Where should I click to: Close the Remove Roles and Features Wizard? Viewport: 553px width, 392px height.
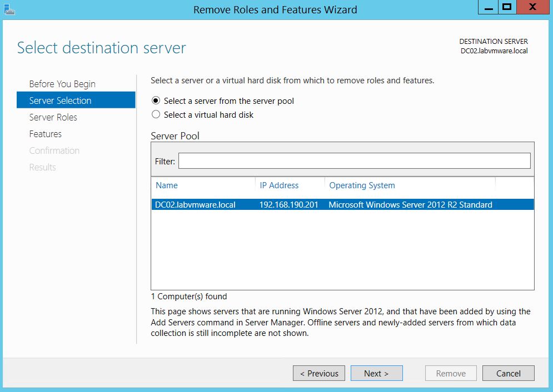coord(532,7)
